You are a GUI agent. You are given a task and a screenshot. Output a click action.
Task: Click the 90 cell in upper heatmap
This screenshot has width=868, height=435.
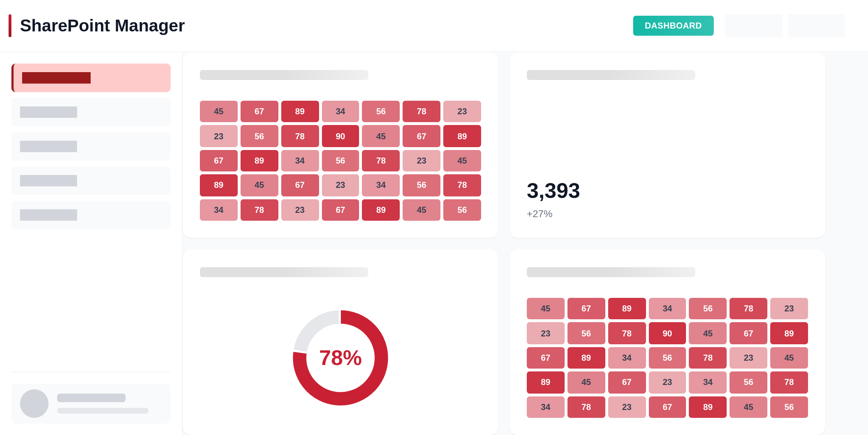click(340, 136)
